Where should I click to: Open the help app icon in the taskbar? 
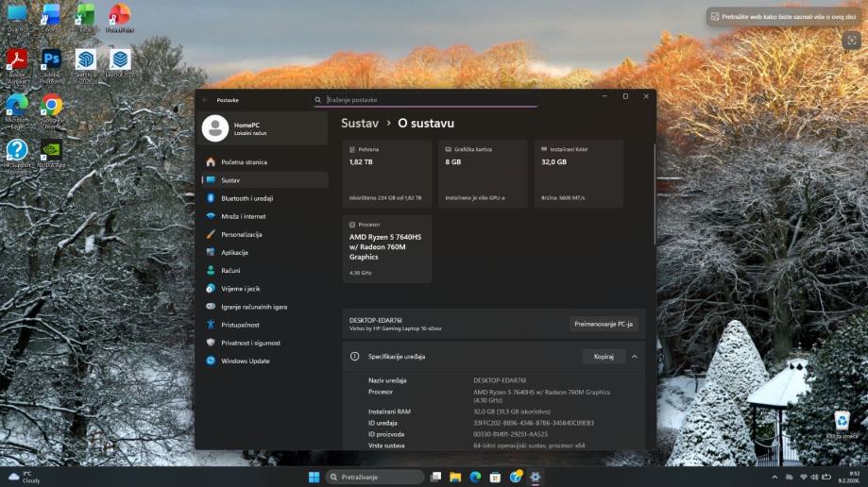[x=516, y=476]
